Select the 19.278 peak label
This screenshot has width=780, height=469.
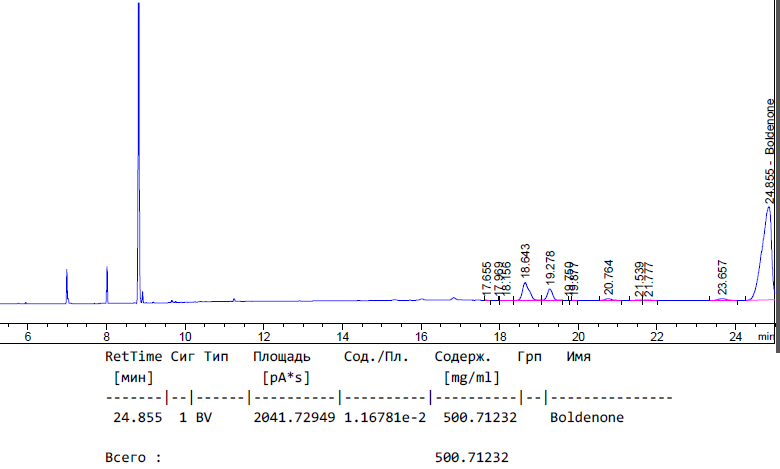549,268
